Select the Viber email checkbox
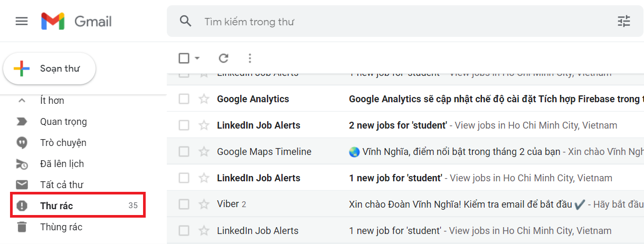 [184, 204]
